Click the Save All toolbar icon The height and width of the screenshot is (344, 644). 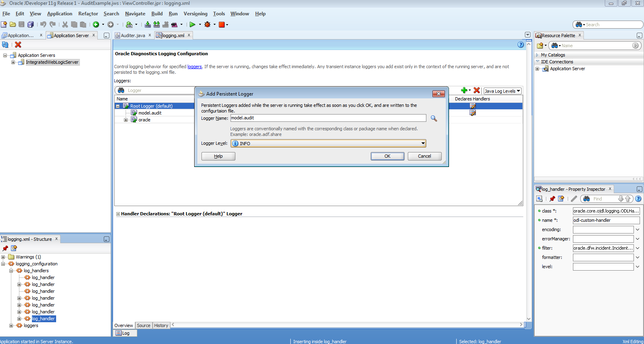pyautogui.click(x=31, y=25)
